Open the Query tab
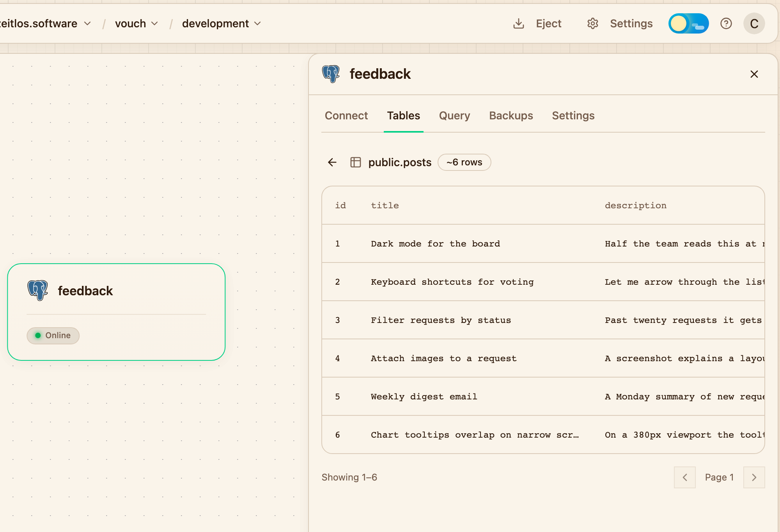The height and width of the screenshot is (532, 780). 454,116
